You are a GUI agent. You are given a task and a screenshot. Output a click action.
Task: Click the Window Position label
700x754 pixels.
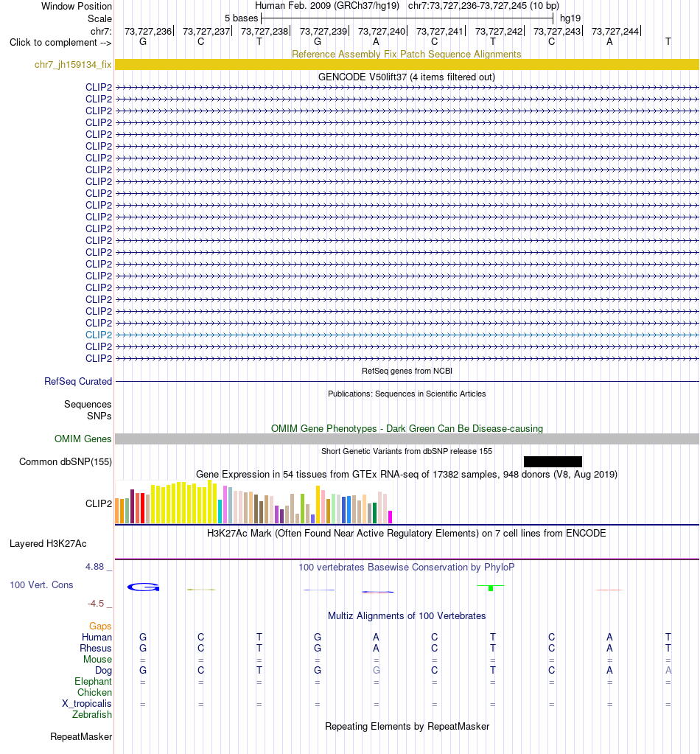(77, 6)
